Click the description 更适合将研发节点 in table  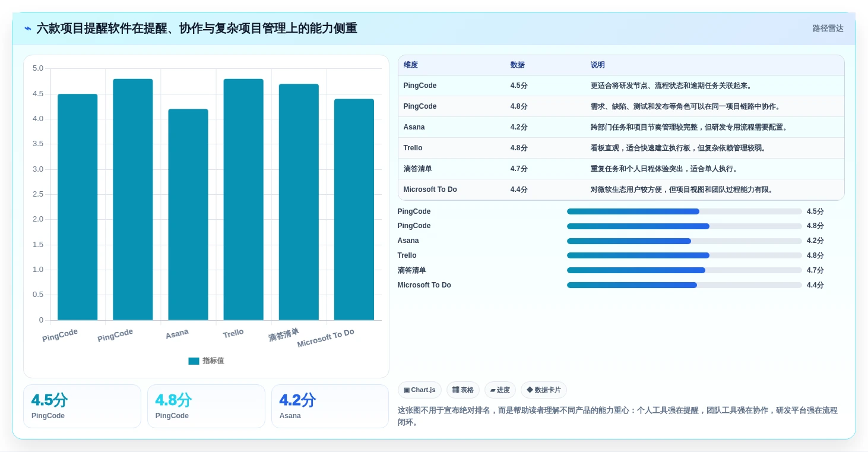pos(673,86)
